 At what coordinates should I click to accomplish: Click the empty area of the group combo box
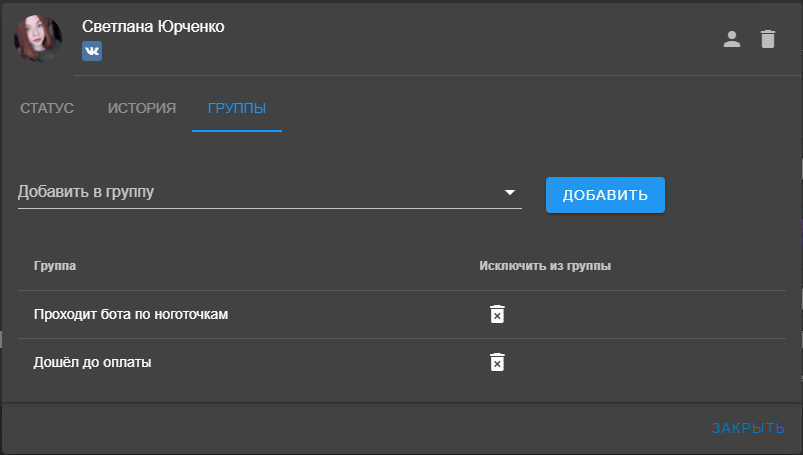click(x=328, y=192)
